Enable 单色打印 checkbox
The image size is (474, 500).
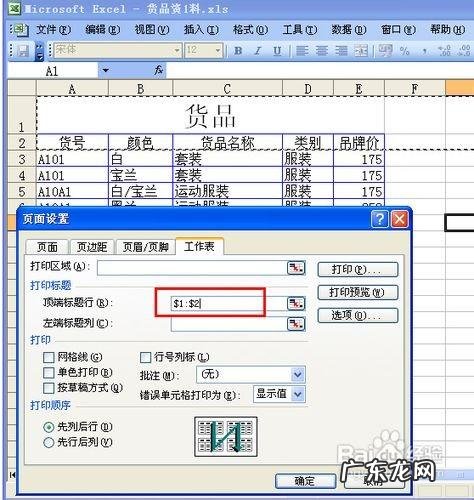point(49,373)
